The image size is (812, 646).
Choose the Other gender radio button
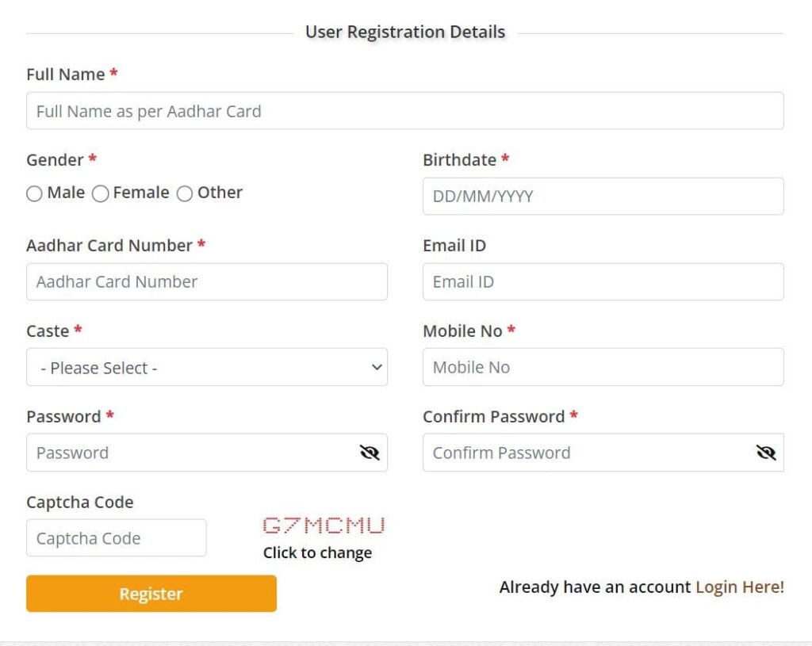tap(185, 193)
